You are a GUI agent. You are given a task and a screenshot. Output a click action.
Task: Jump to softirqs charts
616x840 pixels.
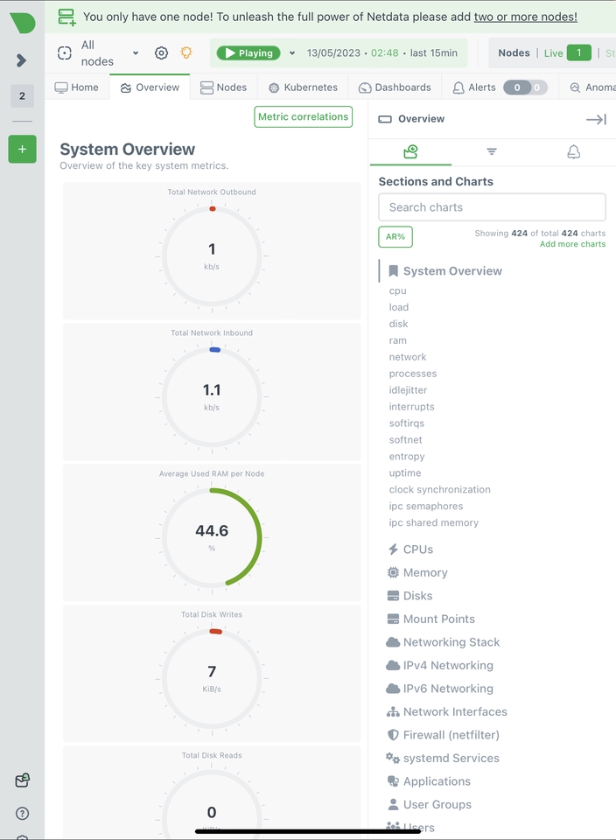(407, 423)
